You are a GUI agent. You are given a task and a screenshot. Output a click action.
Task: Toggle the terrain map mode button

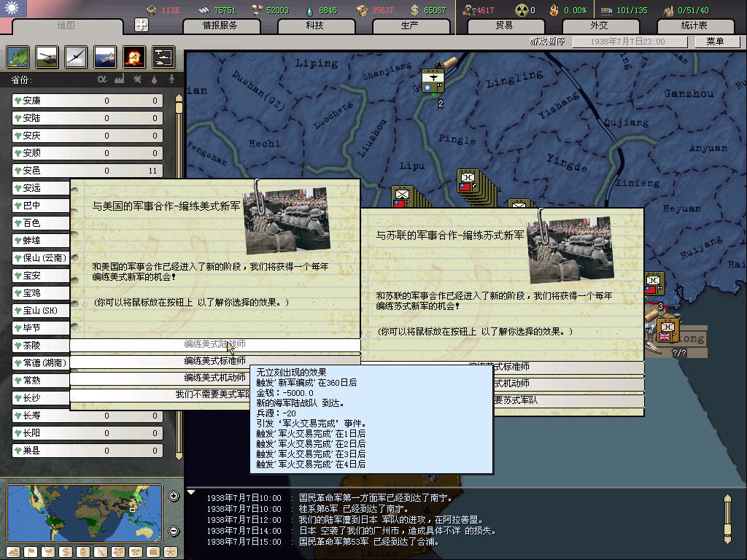pyautogui.click(x=12, y=551)
